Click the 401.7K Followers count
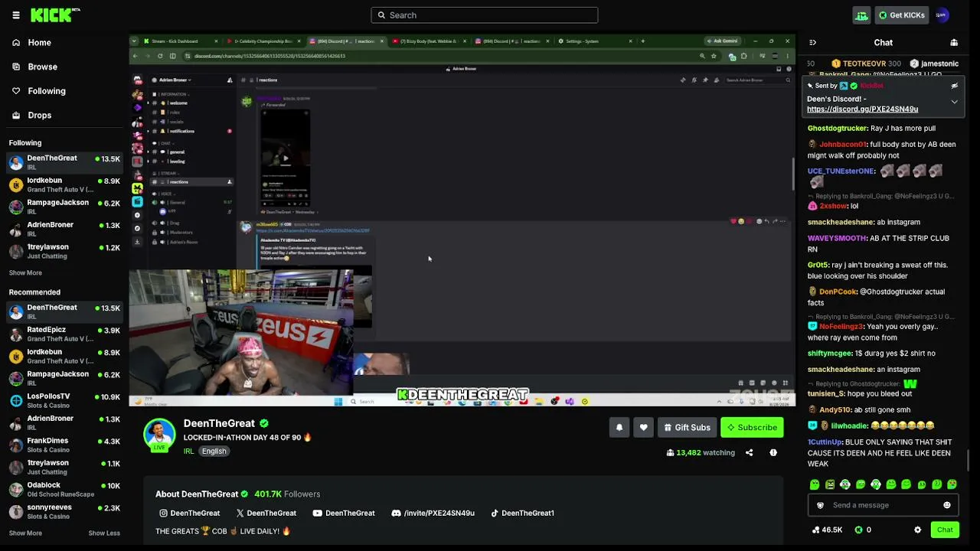Image resolution: width=980 pixels, height=551 pixels. pyautogui.click(x=287, y=494)
